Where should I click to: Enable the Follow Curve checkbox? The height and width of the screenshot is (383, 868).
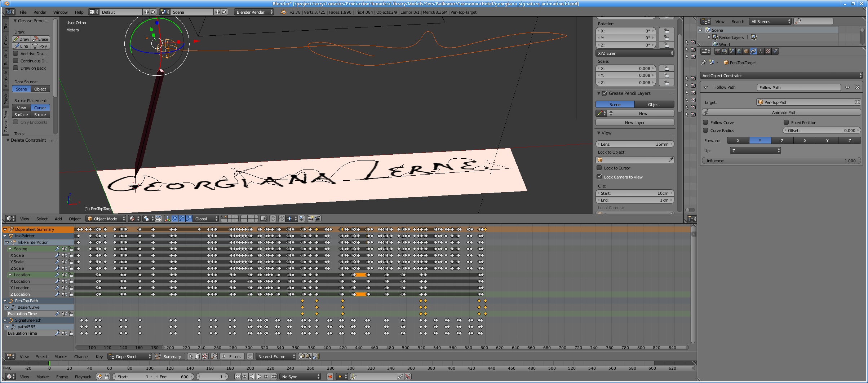tap(706, 123)
